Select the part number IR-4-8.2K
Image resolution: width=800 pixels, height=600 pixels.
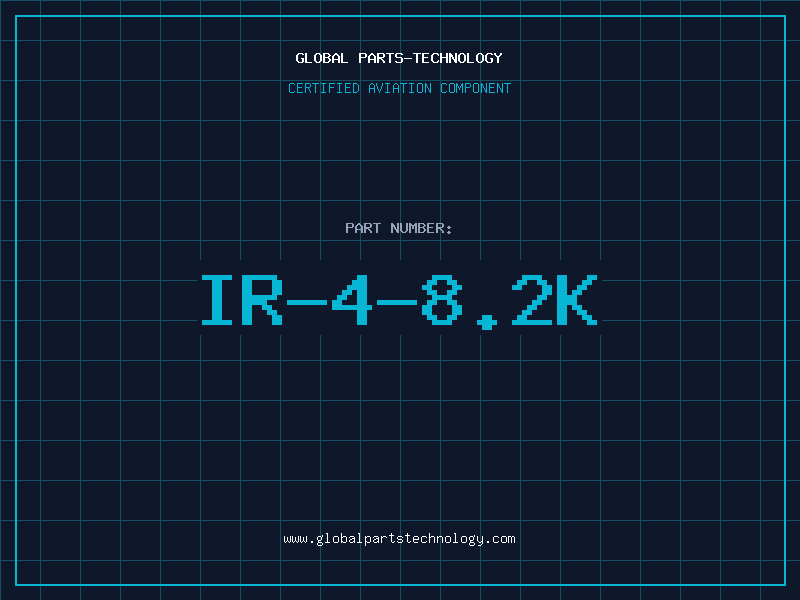point(399,301)
